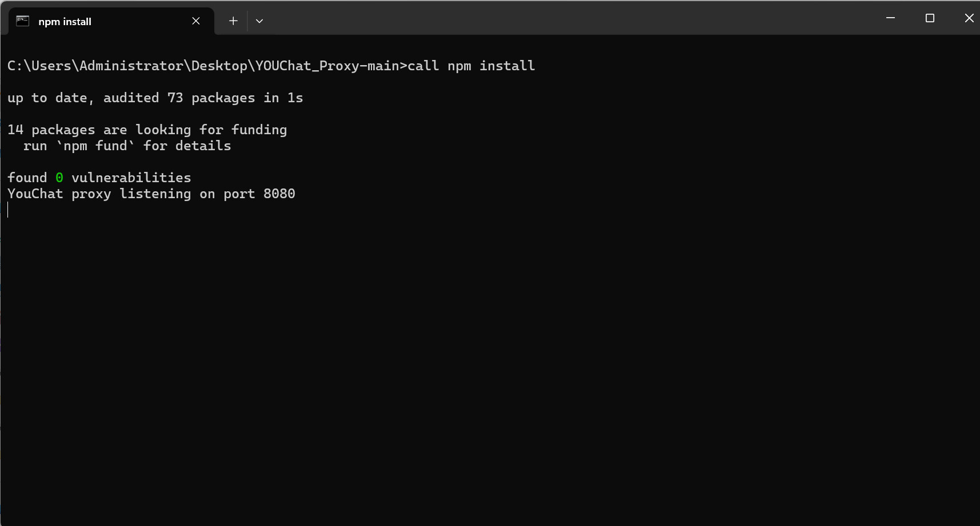Click the terminal icon in the npm install tab
980x526 pixels.
click(x=23, y=21)
